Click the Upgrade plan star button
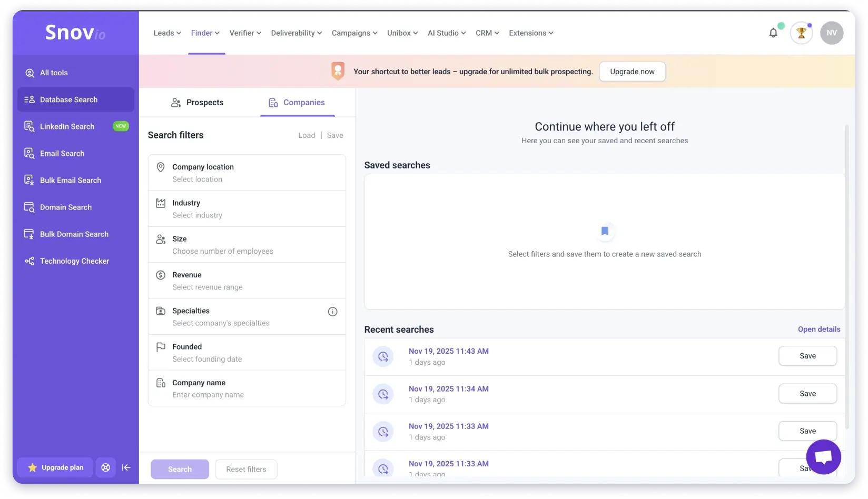868x499 pixels. click(x=55, y=467)
